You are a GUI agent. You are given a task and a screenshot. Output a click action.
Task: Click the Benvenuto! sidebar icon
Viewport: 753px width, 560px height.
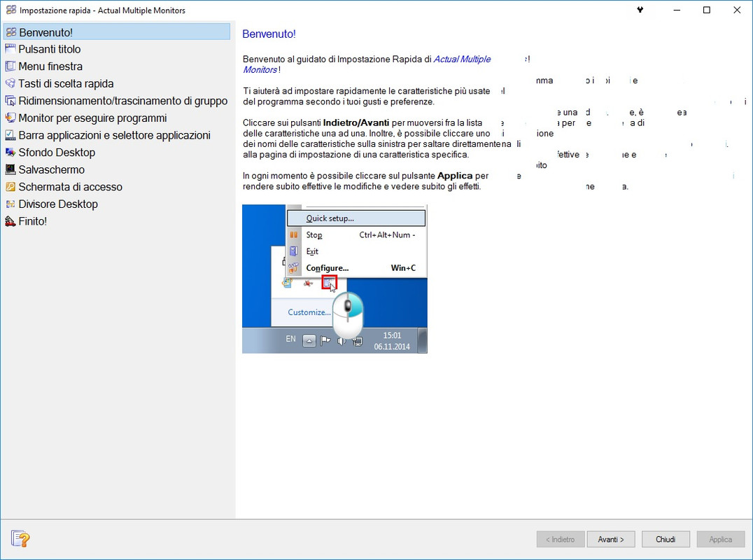point(11,32)
